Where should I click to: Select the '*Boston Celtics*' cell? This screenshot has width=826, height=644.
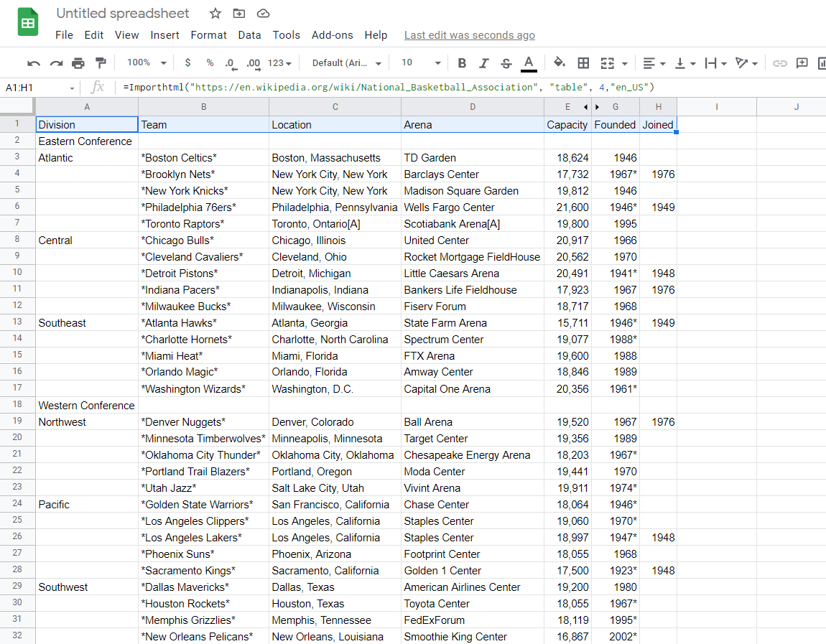[x=204, y=157]
